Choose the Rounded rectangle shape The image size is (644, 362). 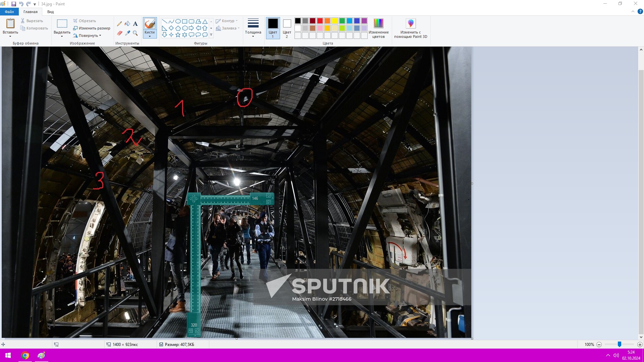tap(191, 21)
